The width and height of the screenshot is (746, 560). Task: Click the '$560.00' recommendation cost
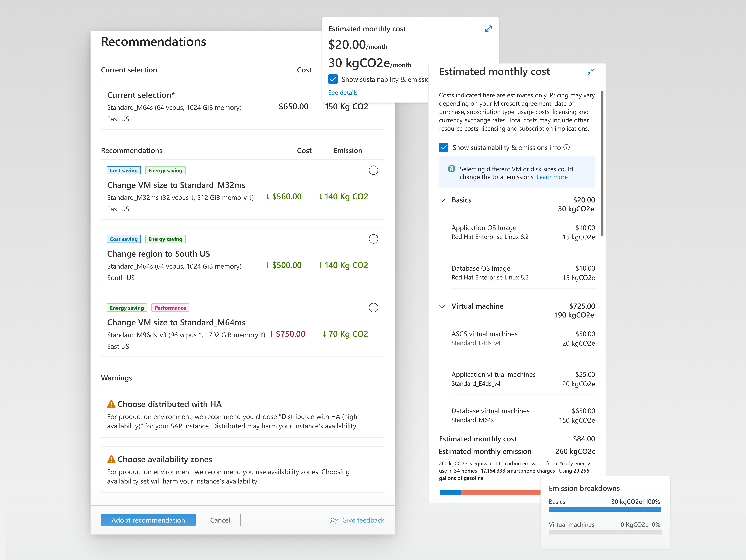click(x=287, y=197)
